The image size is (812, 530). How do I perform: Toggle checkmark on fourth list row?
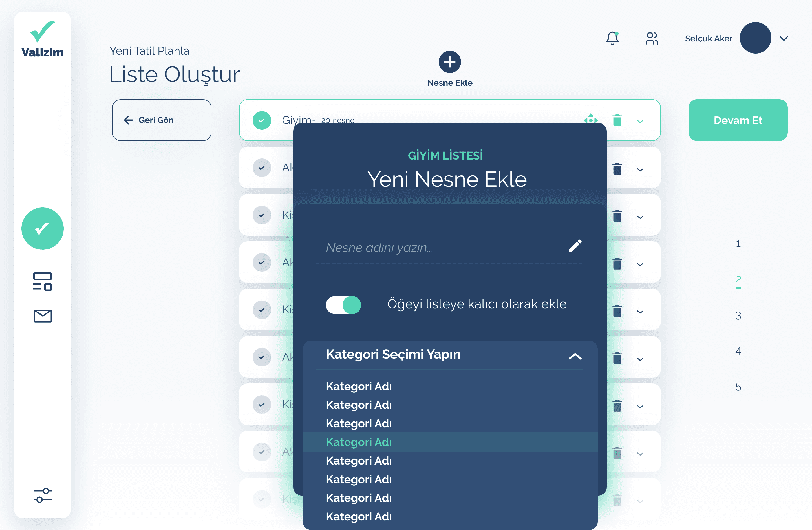[262, 263]
